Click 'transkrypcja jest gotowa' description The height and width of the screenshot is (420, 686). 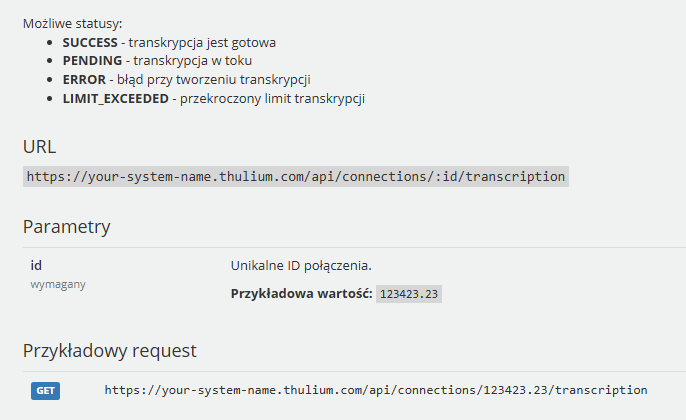[x=202, y=43]
